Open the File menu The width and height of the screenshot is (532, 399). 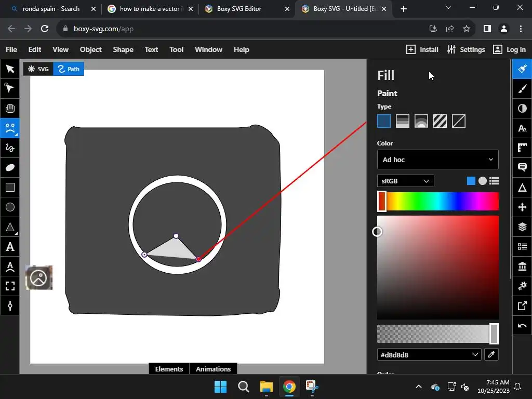click(x=11, y=49)
